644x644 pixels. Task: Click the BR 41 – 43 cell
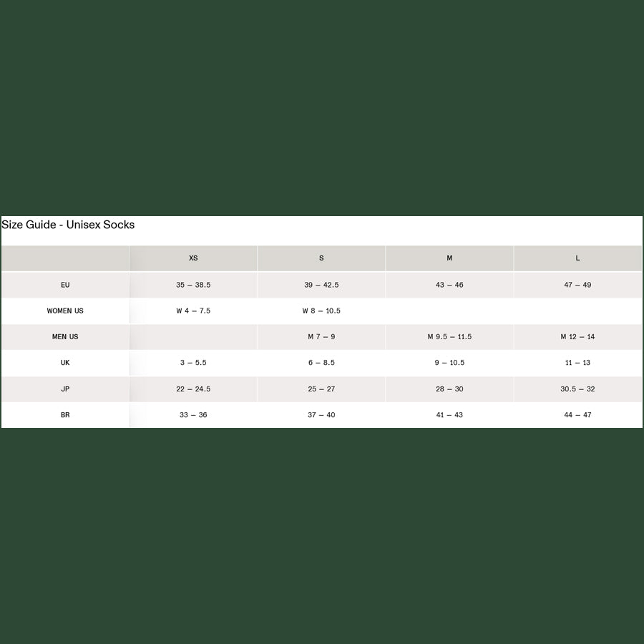(449, 415)
